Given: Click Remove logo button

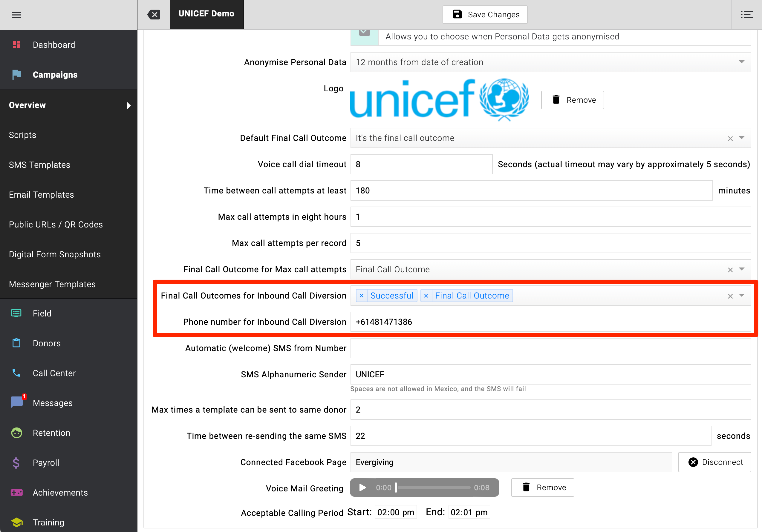Looking at the screenshot, I should click(x=573, y=99).
